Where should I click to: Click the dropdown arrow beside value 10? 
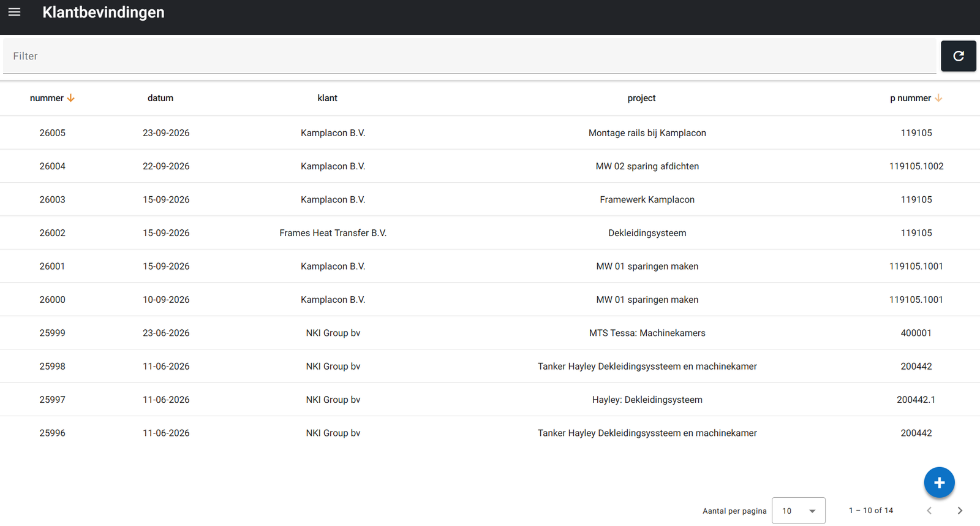click(x=812, y=511)
